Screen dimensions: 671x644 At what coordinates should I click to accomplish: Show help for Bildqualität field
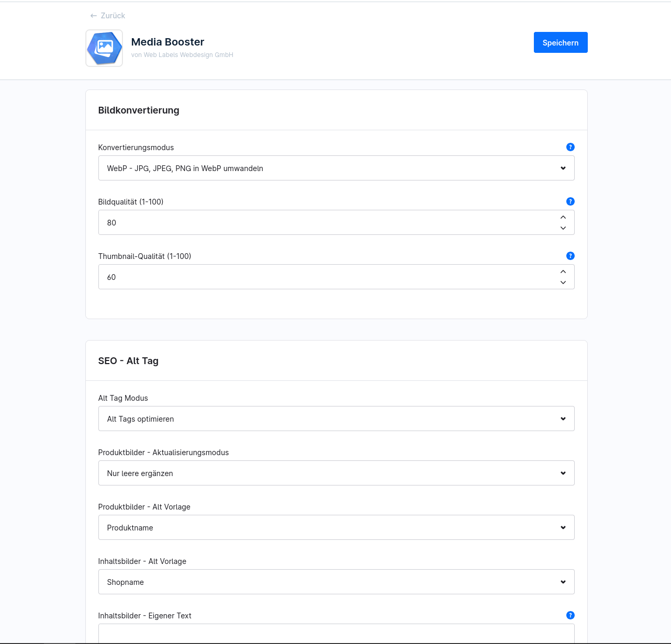[x=571, y=201]
